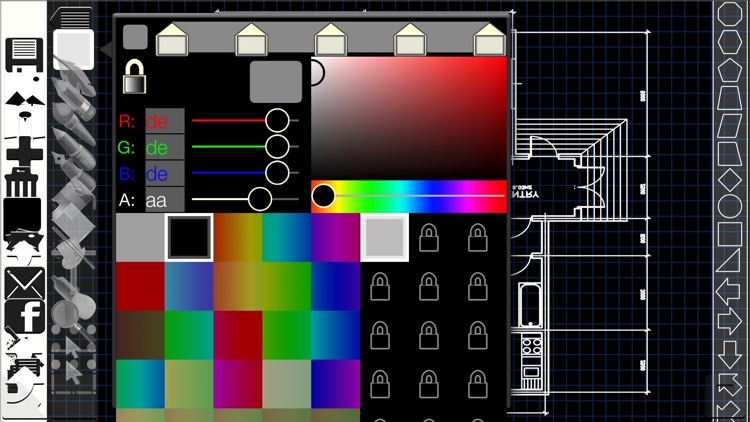Screen dimensions: 750x422
Task: Pick the purple-magenta gradient swatch in top row
Action: coord(335,238)
